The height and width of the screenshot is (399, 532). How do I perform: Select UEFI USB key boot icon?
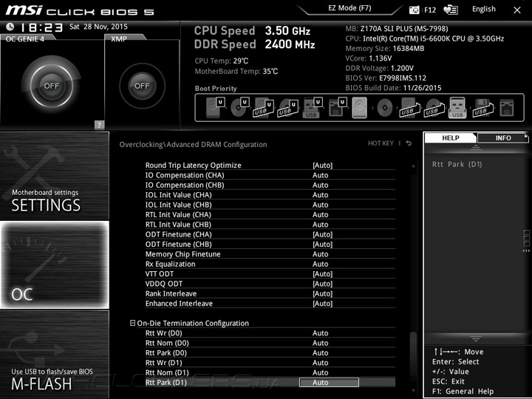[312, 108]
